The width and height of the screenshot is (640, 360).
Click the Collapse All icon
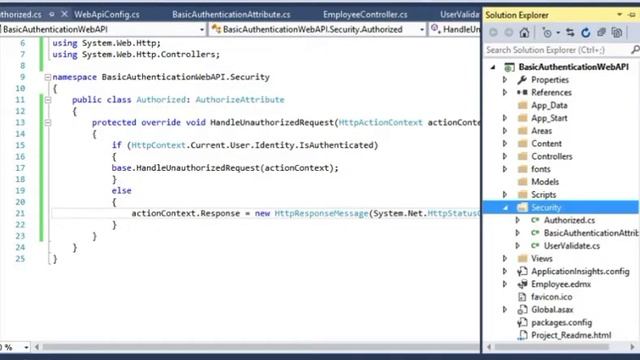click(601, 33)
